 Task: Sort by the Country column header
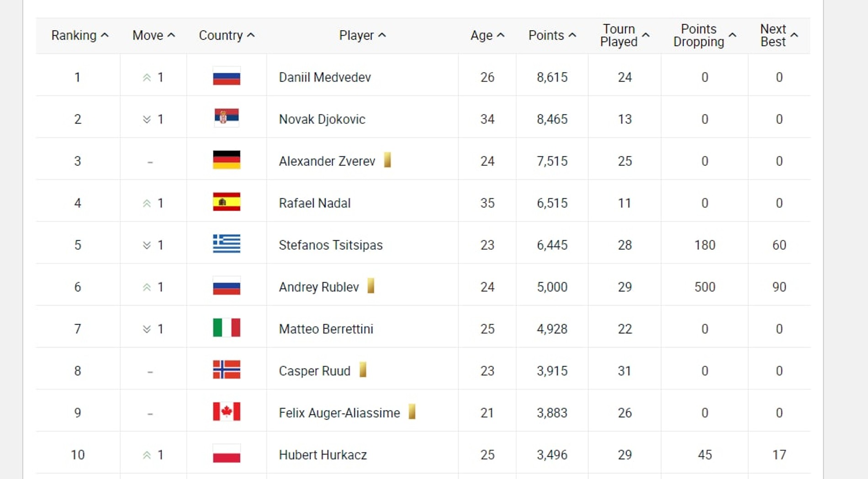click(x=226, y=35)
